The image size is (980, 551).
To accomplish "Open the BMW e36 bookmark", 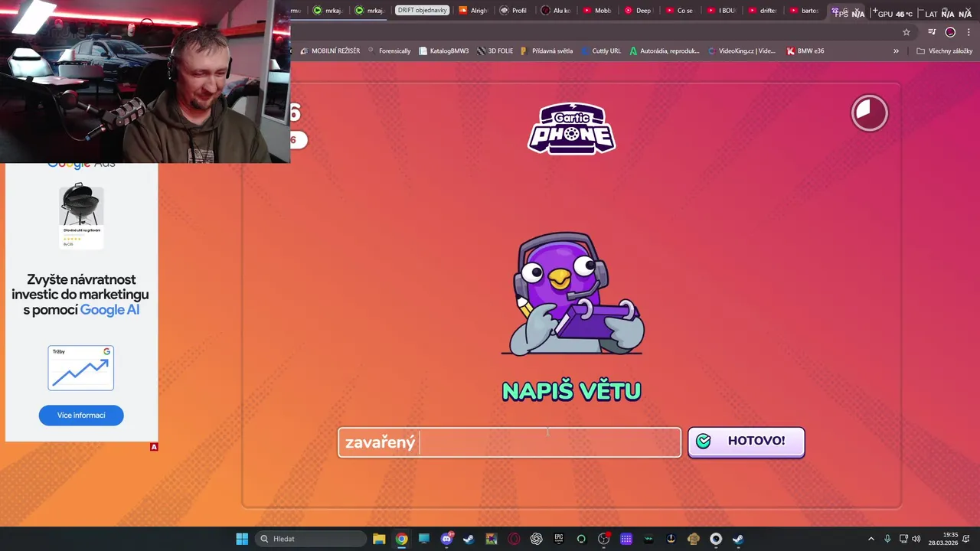I will [805, 51].
